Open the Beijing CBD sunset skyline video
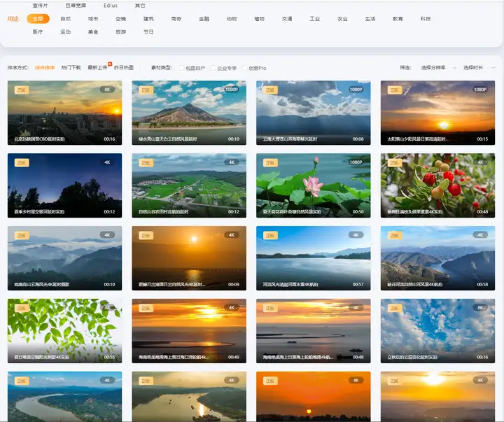 point(64,113)
